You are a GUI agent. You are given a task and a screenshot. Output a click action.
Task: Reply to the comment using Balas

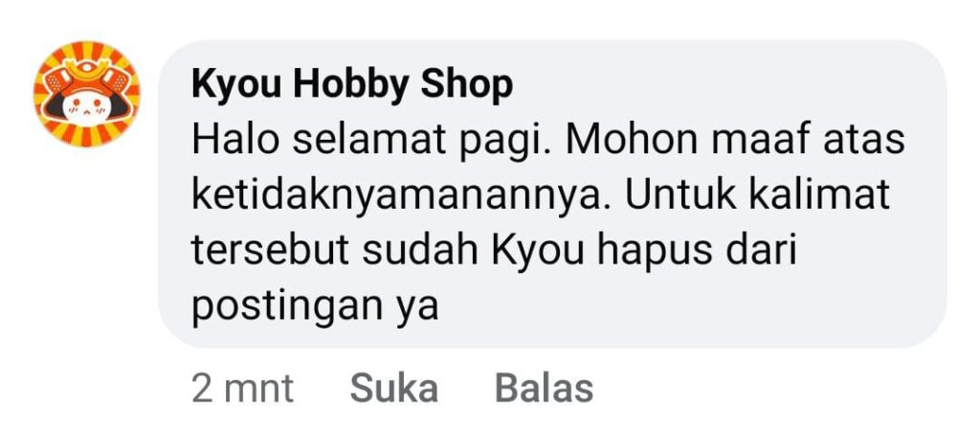pyautogui.click(x=544, y=390)
